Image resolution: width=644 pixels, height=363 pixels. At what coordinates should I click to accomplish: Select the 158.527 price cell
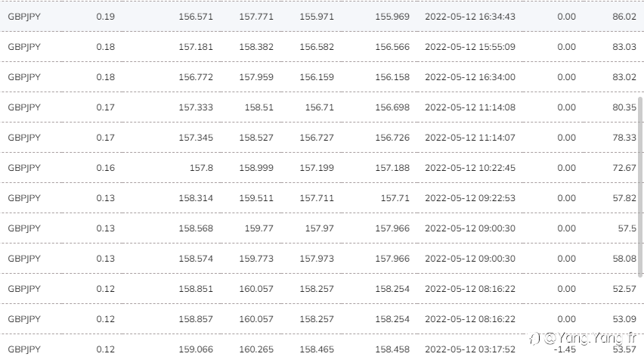point(256,138)
